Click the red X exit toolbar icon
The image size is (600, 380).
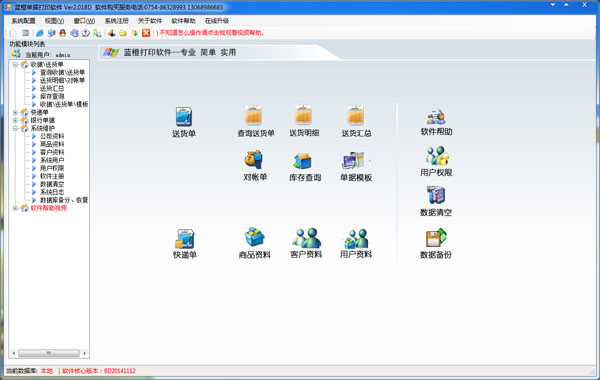click(146, 33)
